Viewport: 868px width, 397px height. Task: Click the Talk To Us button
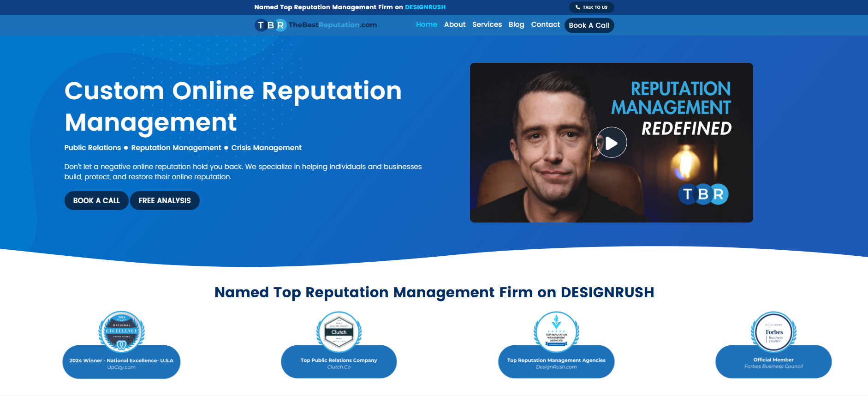pos(592,7)
